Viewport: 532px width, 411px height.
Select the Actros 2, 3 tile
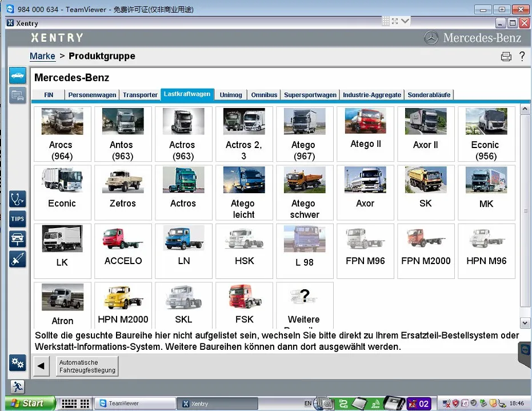(x=245, y=134)
